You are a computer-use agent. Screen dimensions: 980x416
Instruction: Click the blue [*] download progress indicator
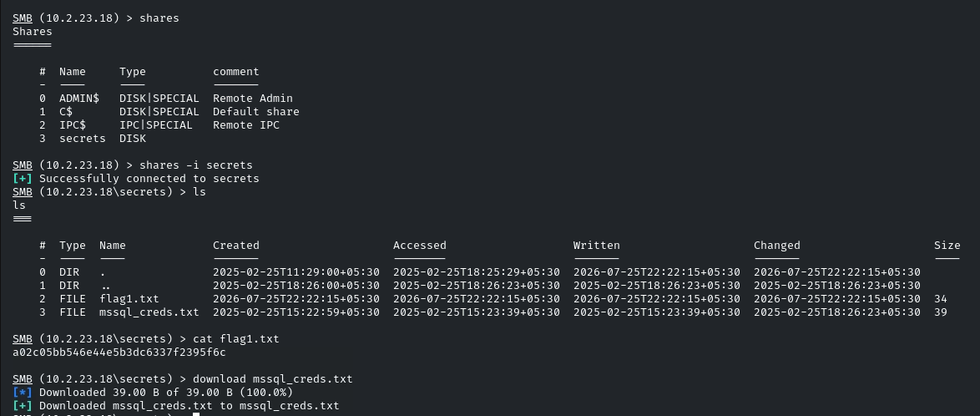click(23, 393)
